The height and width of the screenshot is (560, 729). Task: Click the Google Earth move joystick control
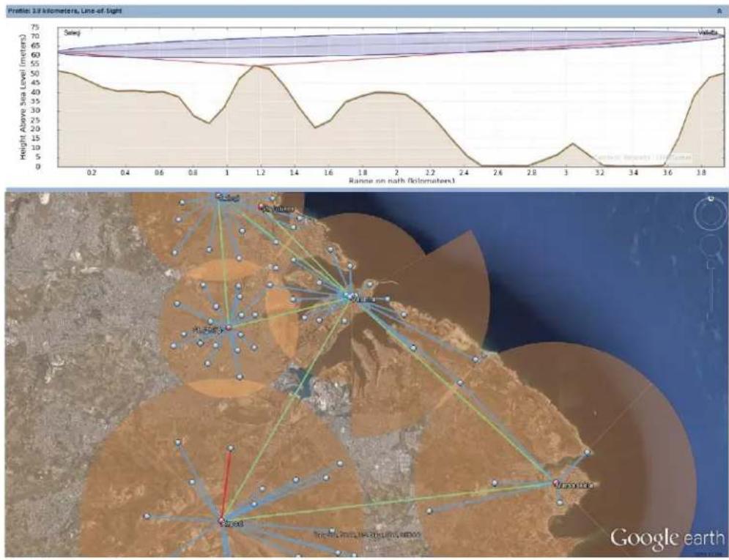pyautogui.click(x=711, y=244)
